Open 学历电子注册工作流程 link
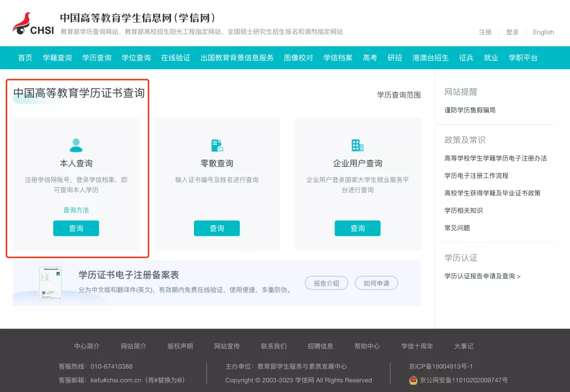 tap(476, 176)
